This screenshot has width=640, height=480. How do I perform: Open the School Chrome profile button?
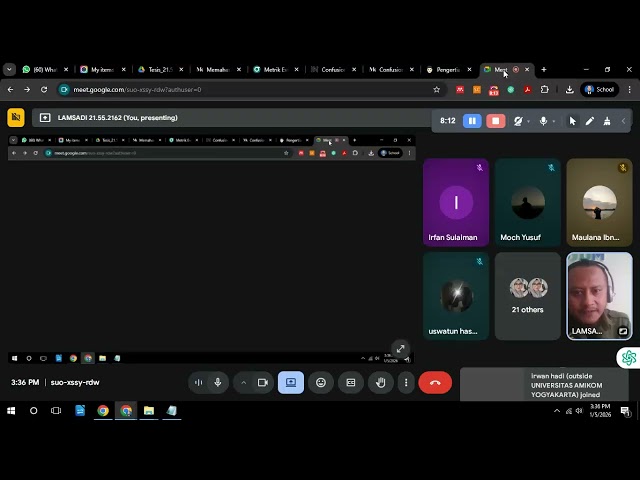point(601,89)
